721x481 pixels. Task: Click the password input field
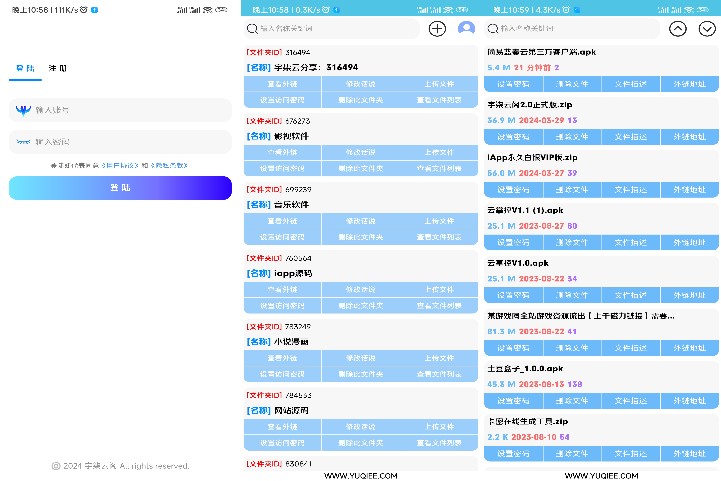pos(120,142)
